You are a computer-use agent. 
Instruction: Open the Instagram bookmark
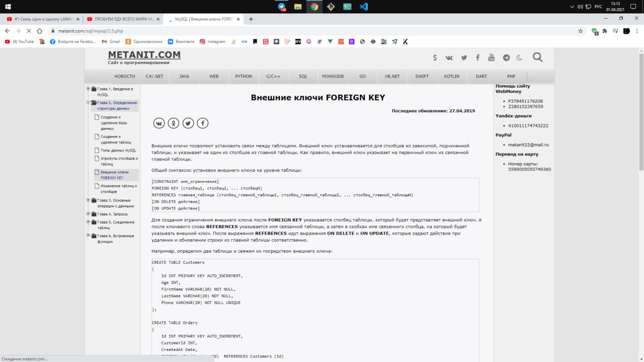tap(212, 42)
